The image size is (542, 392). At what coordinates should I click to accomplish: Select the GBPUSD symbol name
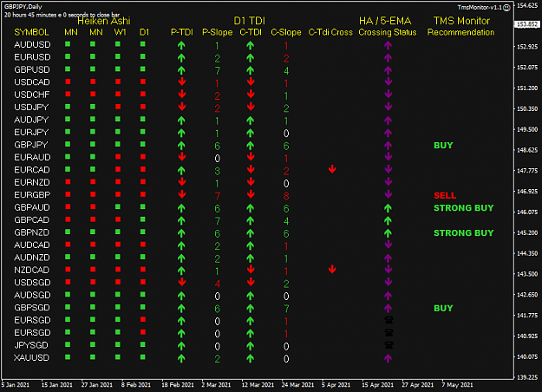(32, 69)
